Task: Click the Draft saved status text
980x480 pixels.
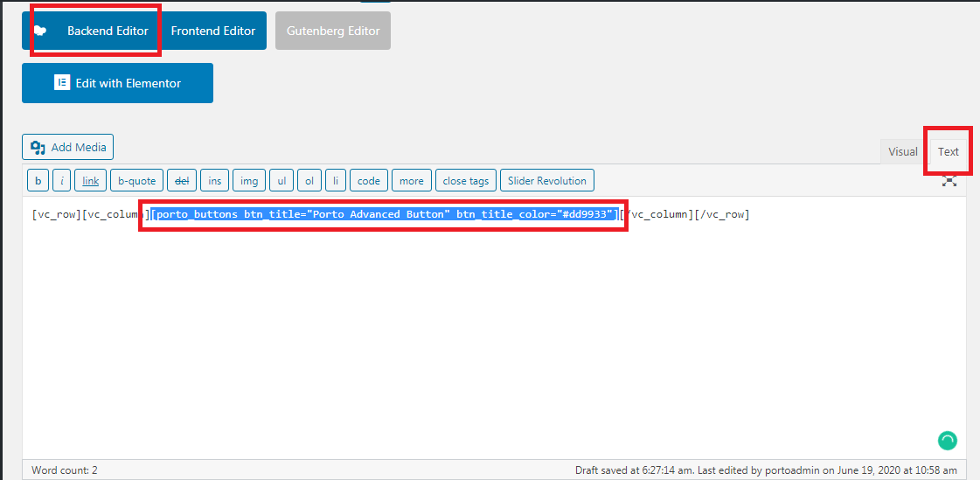Action: click(766, 470)
